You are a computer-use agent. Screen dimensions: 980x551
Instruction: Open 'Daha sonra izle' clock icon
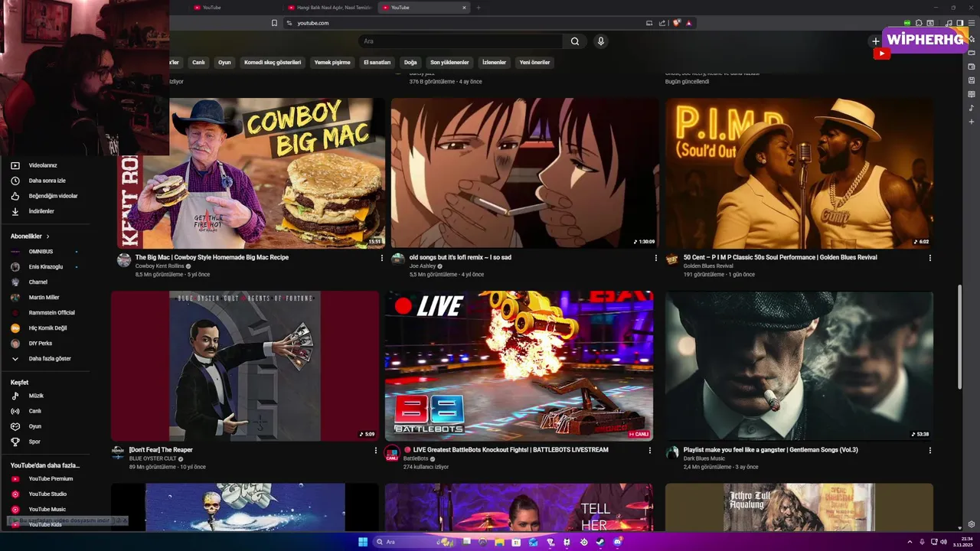coord(15,181)
